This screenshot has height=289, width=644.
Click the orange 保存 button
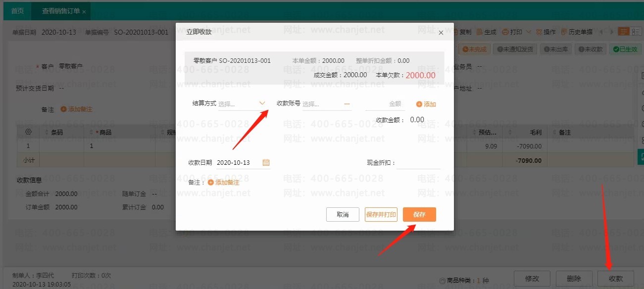(x=419, y=214)
